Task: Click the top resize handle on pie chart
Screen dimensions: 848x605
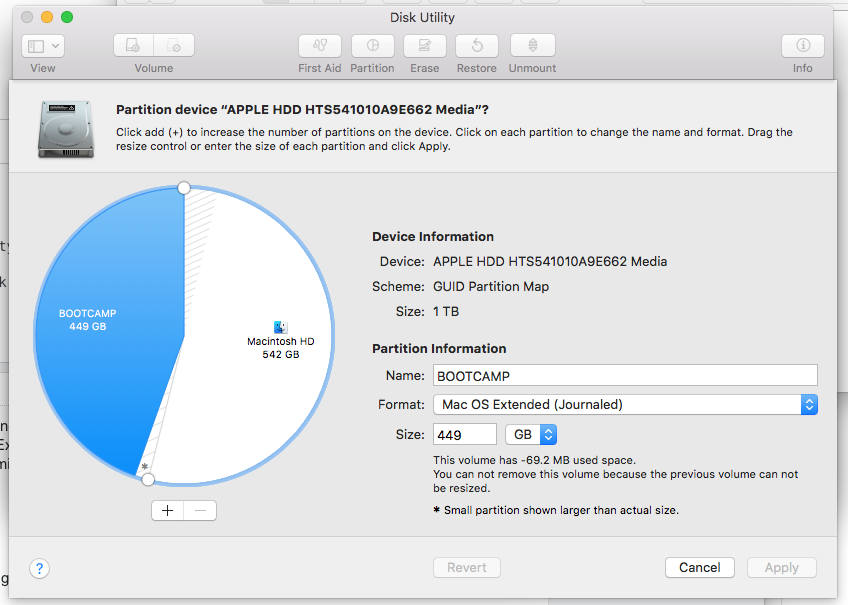Action: tap(184, 188)
